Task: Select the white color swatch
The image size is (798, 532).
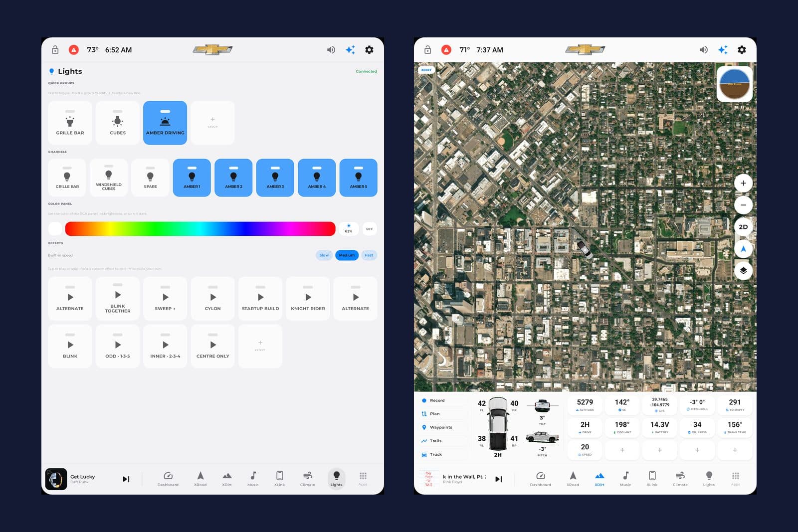Action: point(55,229)
